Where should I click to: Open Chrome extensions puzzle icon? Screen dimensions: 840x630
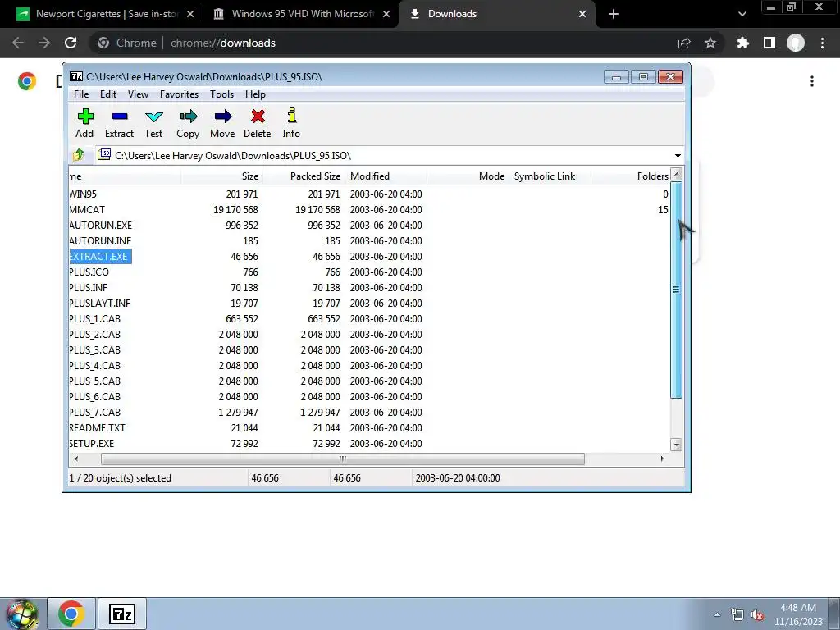(x=742, y=43)
